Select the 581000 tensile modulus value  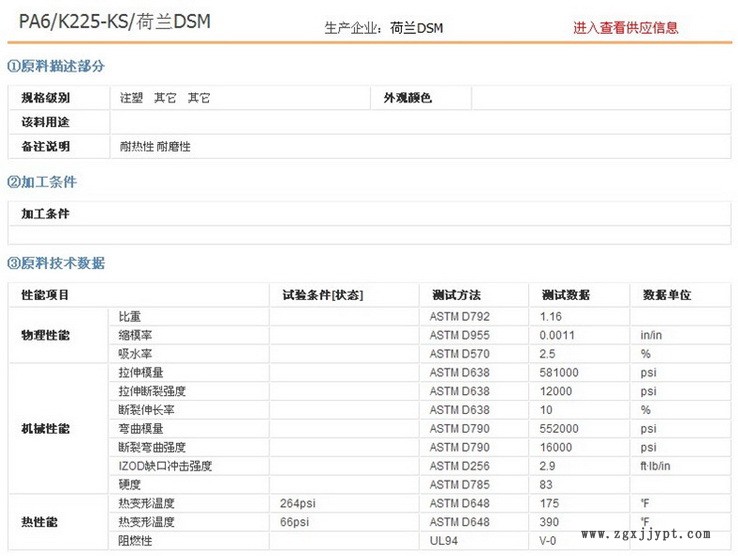click(559, 372)
